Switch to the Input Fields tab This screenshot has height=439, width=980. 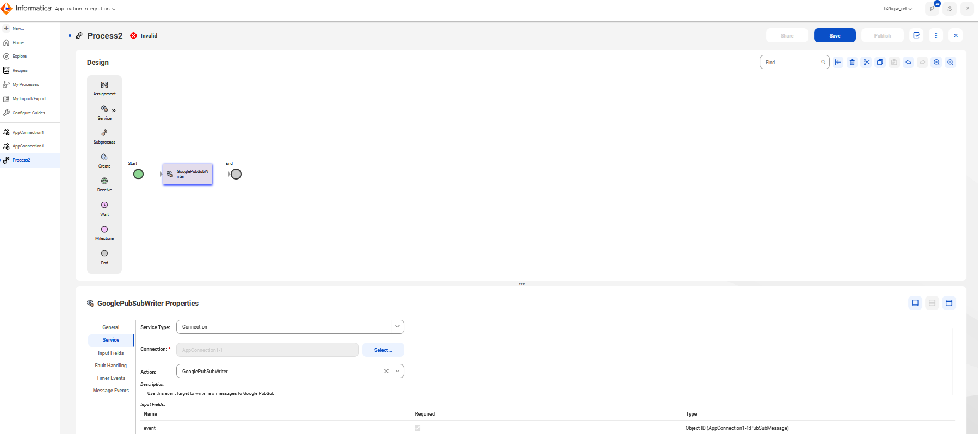110,353
